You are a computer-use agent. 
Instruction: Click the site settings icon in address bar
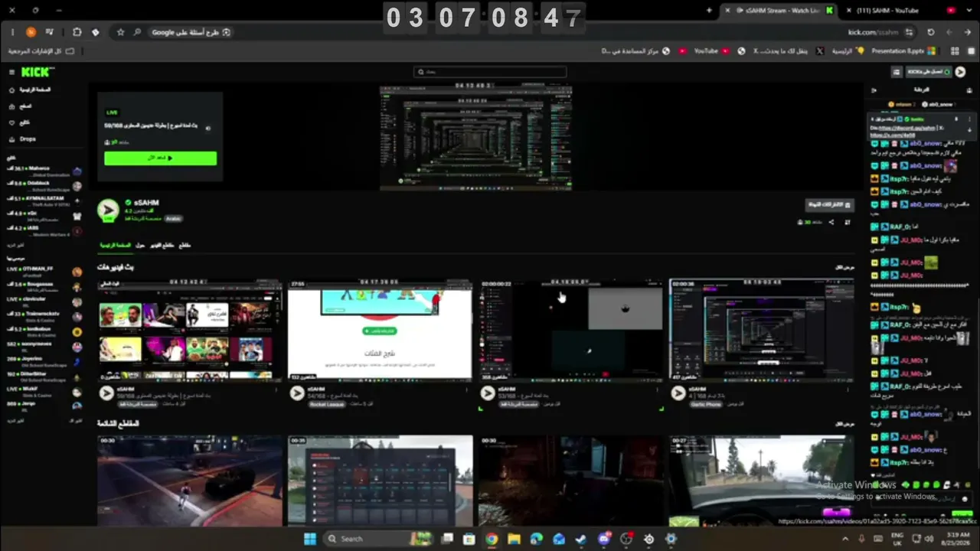coord(910,32)
